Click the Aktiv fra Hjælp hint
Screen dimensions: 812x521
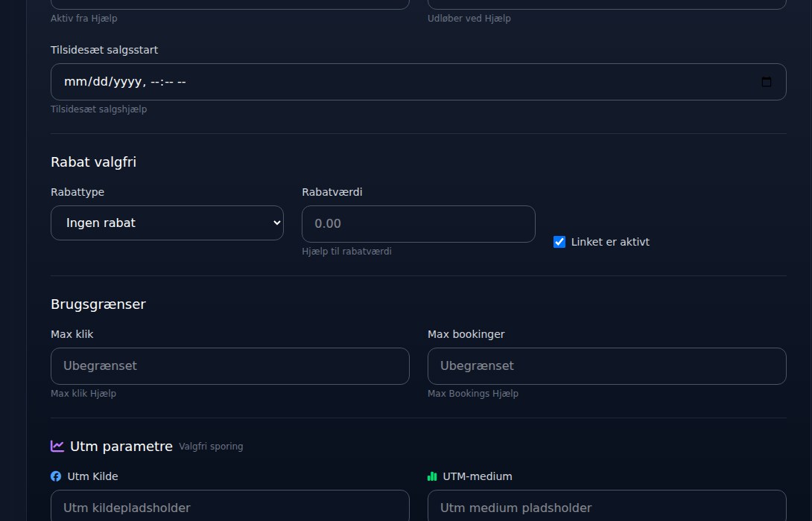84,19
